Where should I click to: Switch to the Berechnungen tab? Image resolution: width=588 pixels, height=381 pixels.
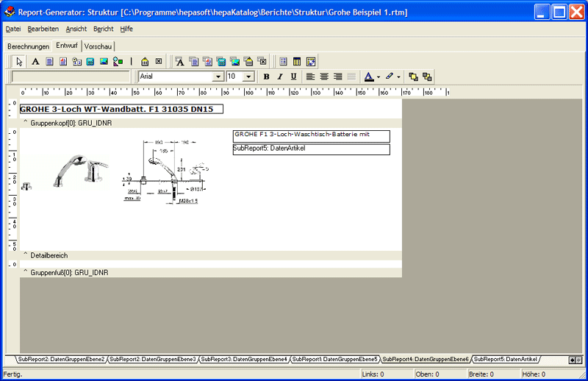[x=29, y=46]
